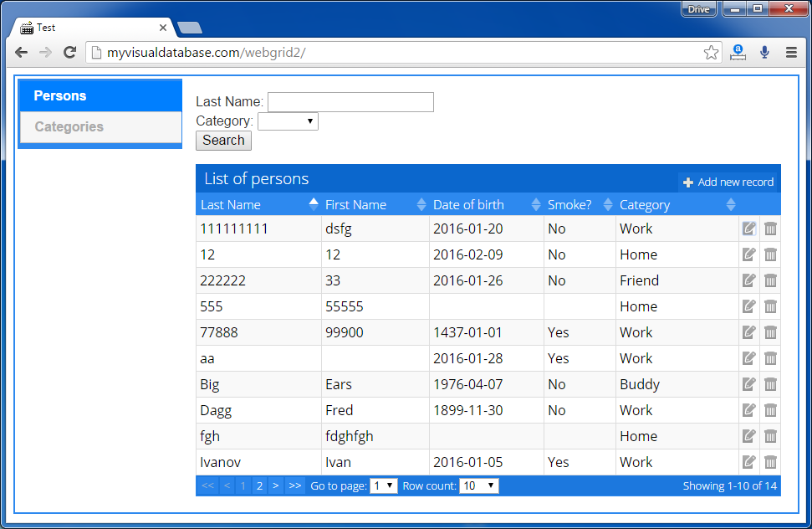Sort by the Last Name column arrow
The image size is (812, 529).
click(x=314, y=204)
